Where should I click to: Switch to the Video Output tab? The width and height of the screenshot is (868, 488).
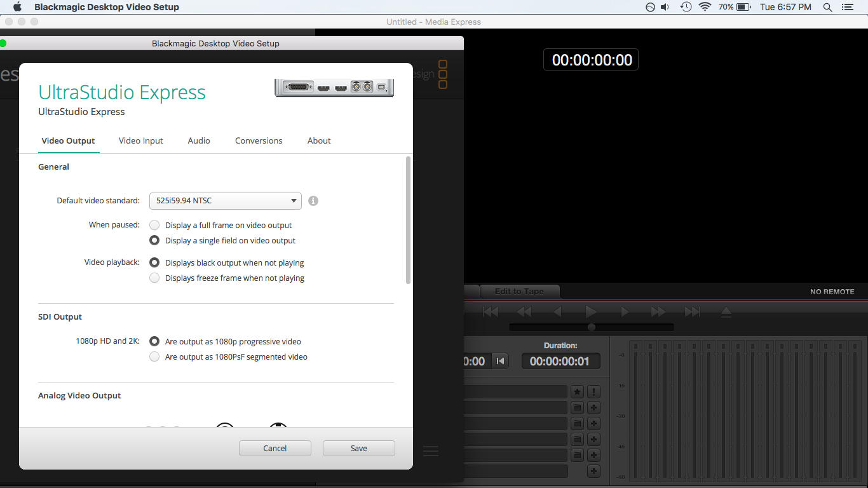tap(68, 140)
